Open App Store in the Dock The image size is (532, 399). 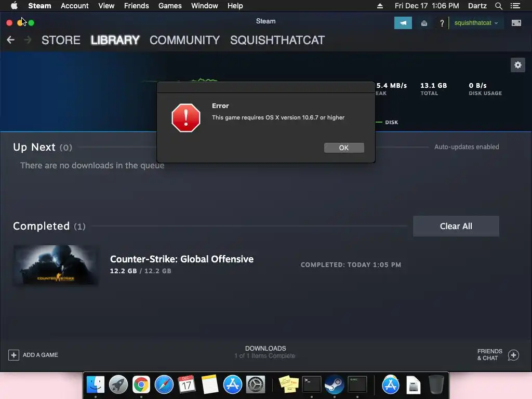click(x=233, y=385)
